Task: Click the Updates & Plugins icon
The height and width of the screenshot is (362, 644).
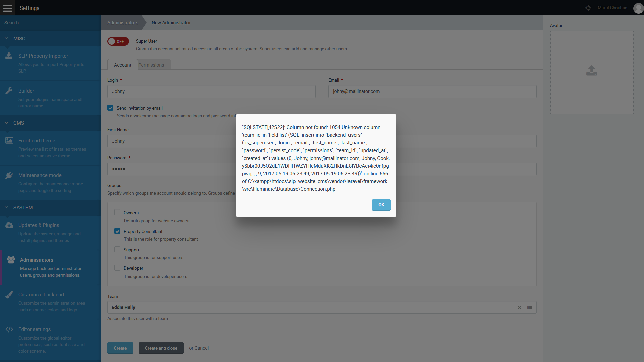Action: click(x=9, y=225)
